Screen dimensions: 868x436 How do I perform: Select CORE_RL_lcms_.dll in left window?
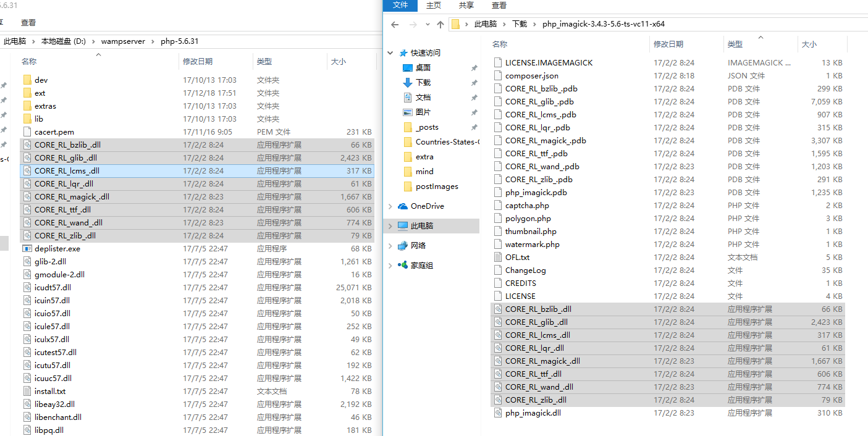pos(196,170)
